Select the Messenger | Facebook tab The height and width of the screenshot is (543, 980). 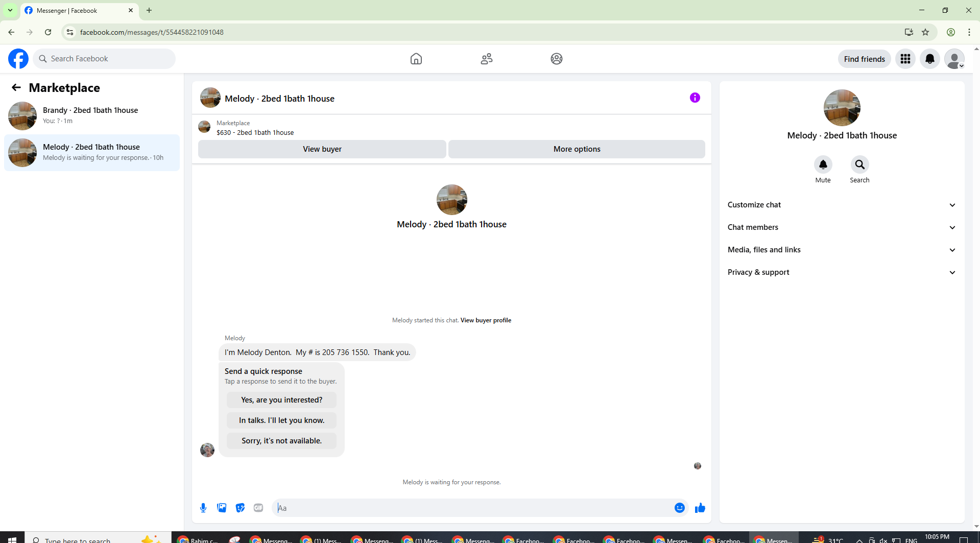[x=79, y=11]
